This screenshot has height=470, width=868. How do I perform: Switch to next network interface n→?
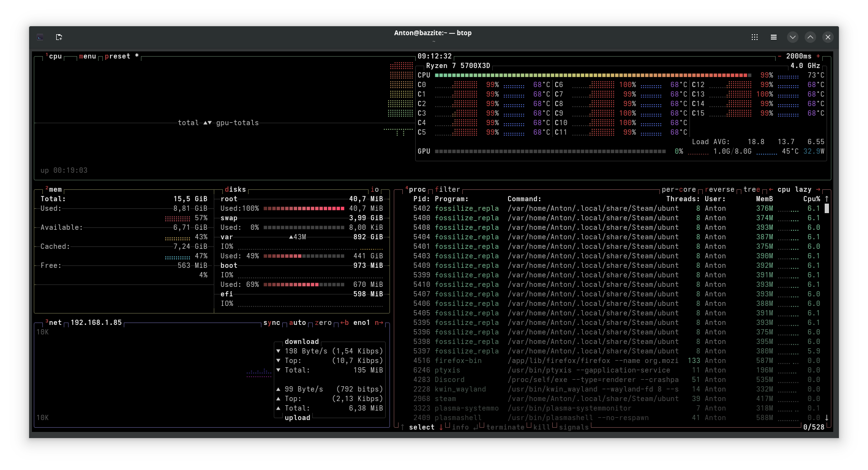pyautogui.click(x=379, y=323)
